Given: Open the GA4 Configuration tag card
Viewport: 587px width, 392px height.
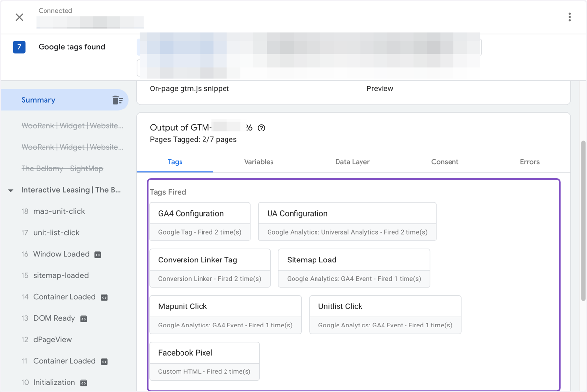Looking at the screenshot, I should [x=200, y=222].
